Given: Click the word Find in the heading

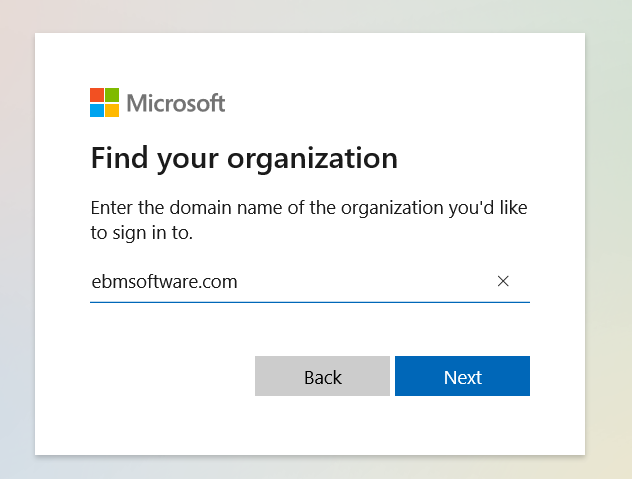Looking at the screenshot, I should click(120, 157).
